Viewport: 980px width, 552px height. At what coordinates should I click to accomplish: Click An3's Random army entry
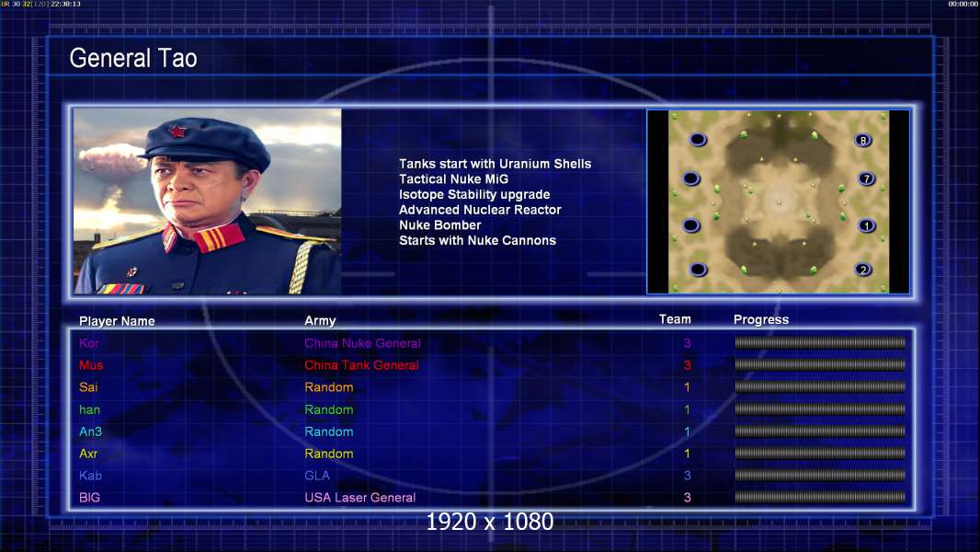coord(329,431)
